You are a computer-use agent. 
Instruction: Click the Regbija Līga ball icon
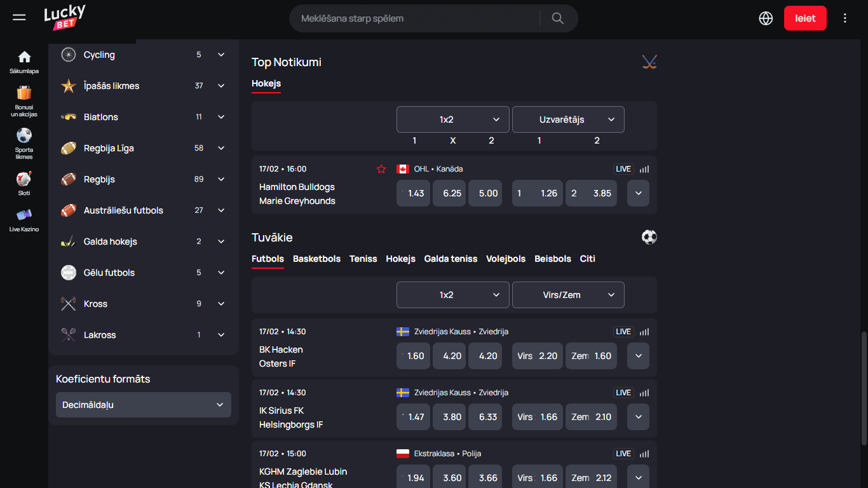click(x=69, y=148)
